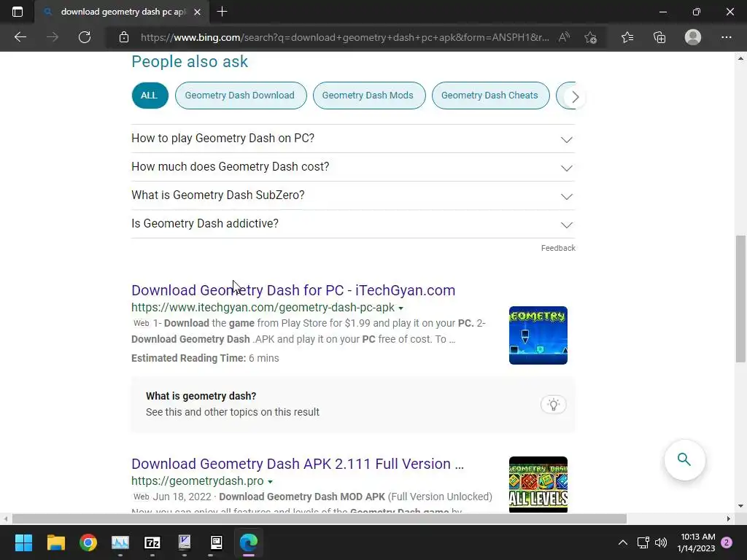Open Microsoft Edge taskbar icon
747x560 pixels.
(249, 542)
